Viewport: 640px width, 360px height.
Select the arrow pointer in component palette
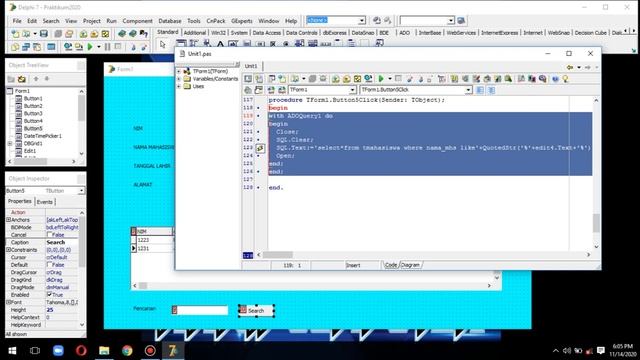click(x=163, y=44)
